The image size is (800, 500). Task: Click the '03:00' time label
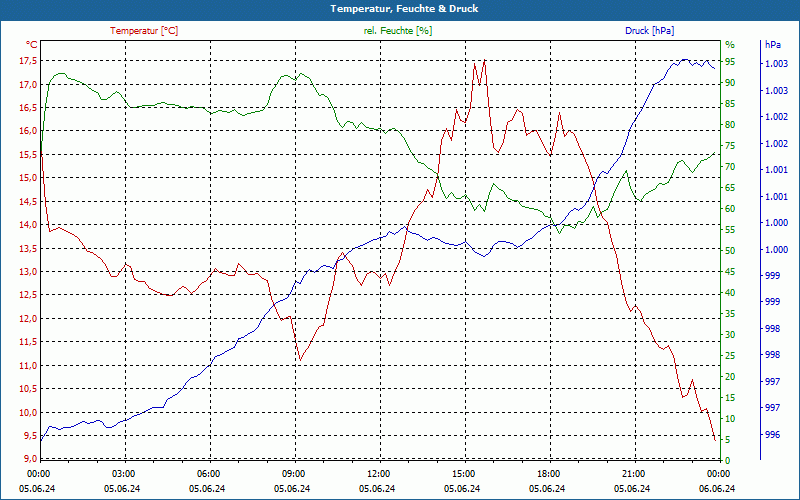(123, 473)
